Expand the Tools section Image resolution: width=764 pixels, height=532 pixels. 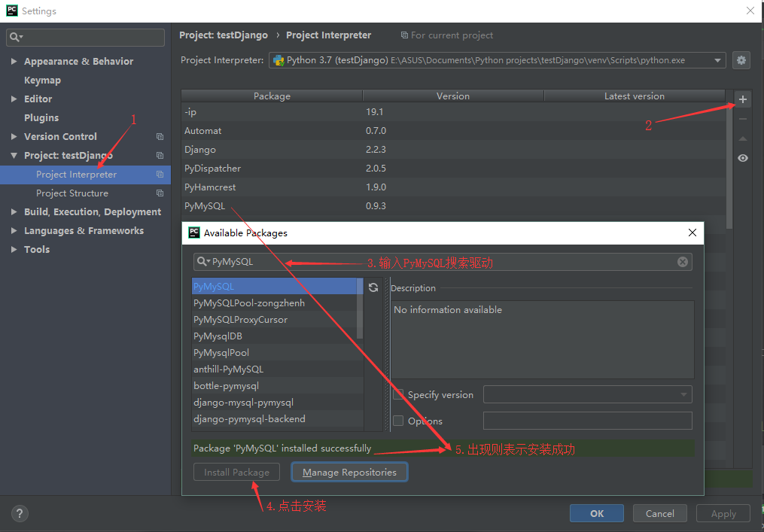pos(14,249)
